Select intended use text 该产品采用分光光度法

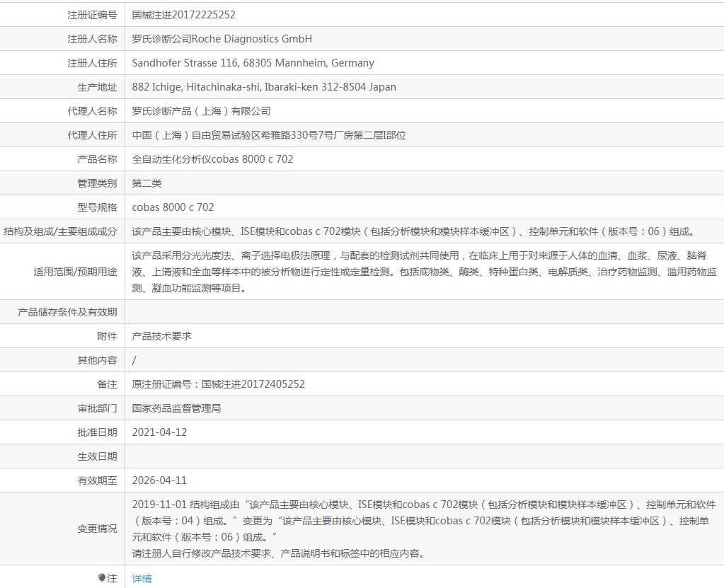(x=425, y=272)
